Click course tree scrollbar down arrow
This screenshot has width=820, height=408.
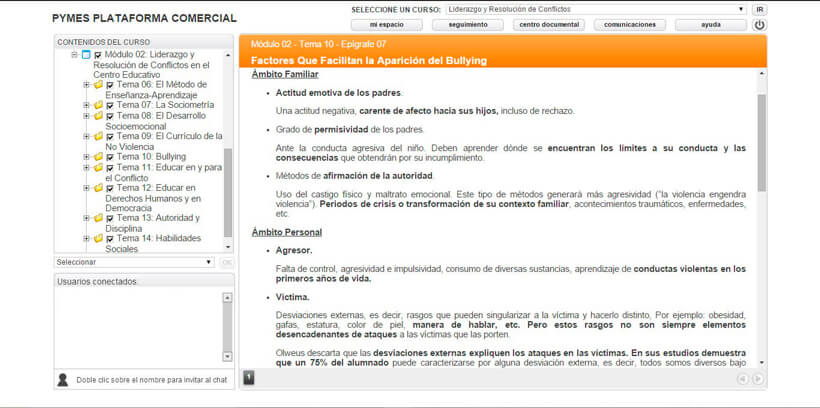click(228, 247)
